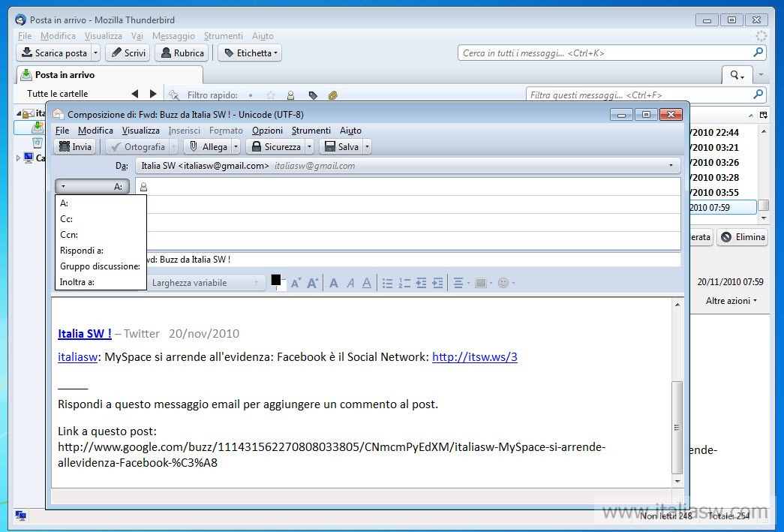Go to previous folder view arrow
The image size is (784, 532).
click(x=134, y=94)
